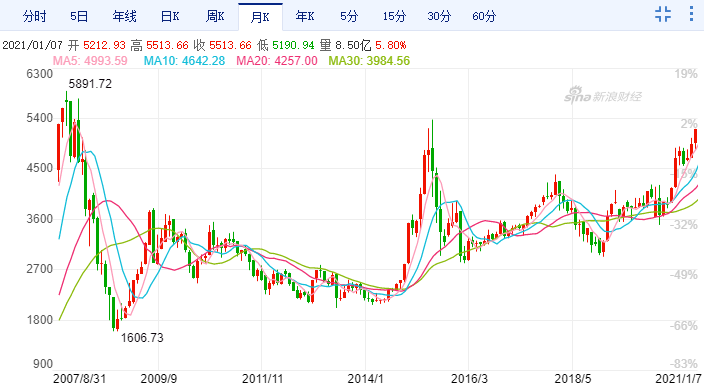Click the -49% right axis label
The image size is (704, 384).
click(684, 275)
